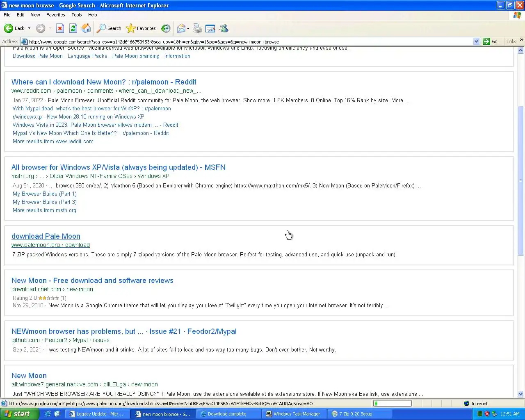Click 'More results from www.reddit.com'
The image size is (525, 420).
[53, 142]
